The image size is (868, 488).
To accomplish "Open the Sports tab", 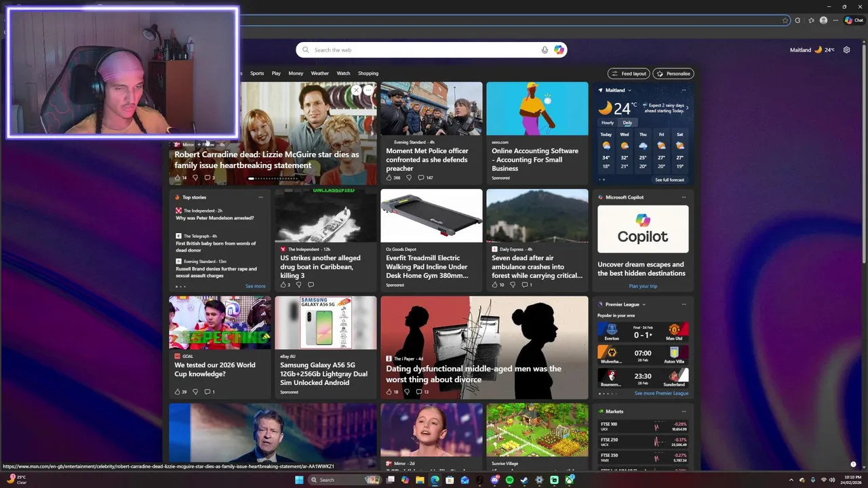I will click(x=257, y=73).
